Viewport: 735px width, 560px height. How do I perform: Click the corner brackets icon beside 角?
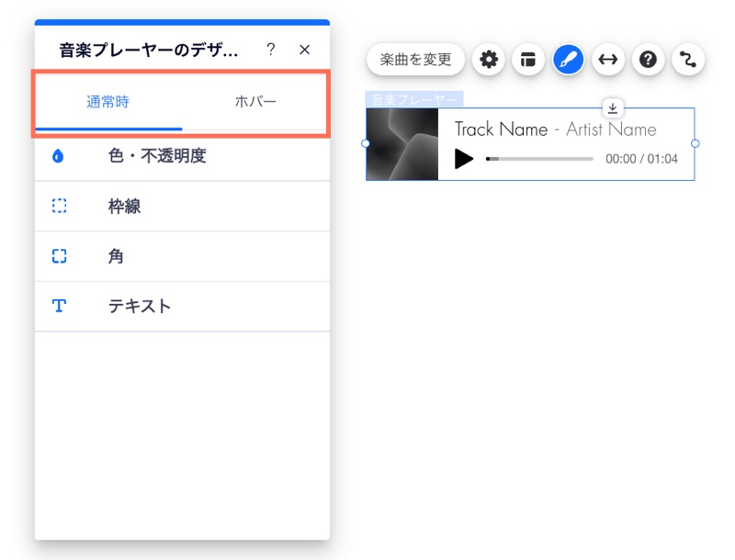(60, 256)
